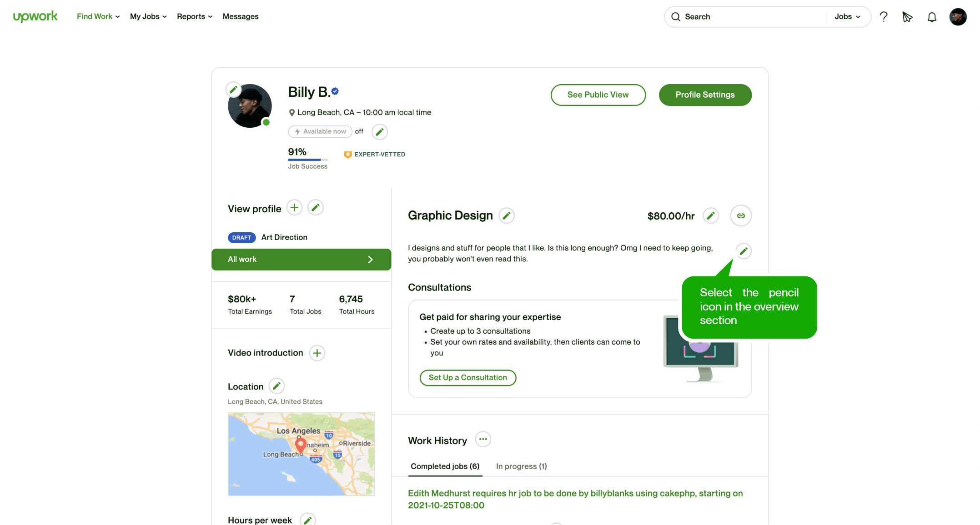Copy profile link using chain icon

(741, 215)
